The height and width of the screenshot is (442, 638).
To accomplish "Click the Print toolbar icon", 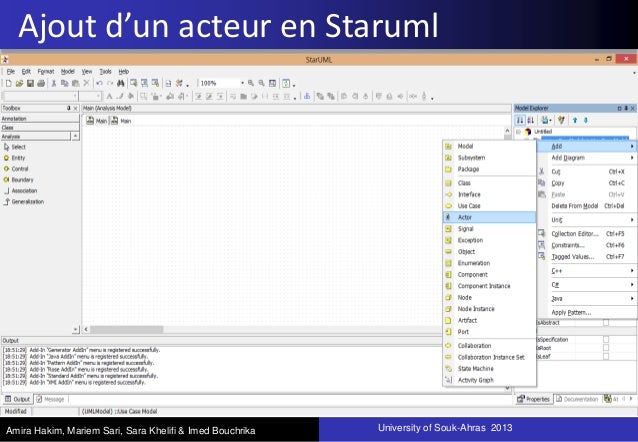I will pos(41,83).
